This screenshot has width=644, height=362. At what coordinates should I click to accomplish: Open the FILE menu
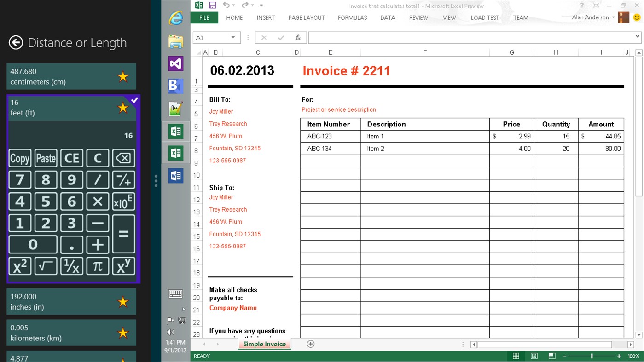[x=204, y=18]
